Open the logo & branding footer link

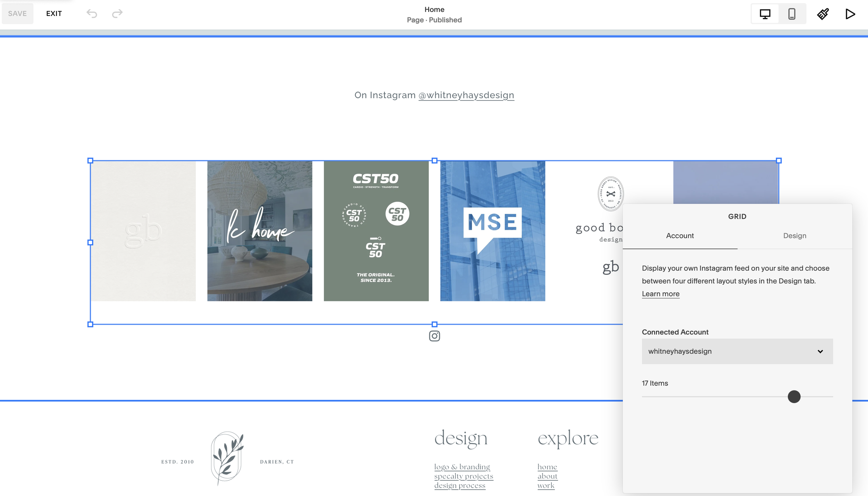462,467
